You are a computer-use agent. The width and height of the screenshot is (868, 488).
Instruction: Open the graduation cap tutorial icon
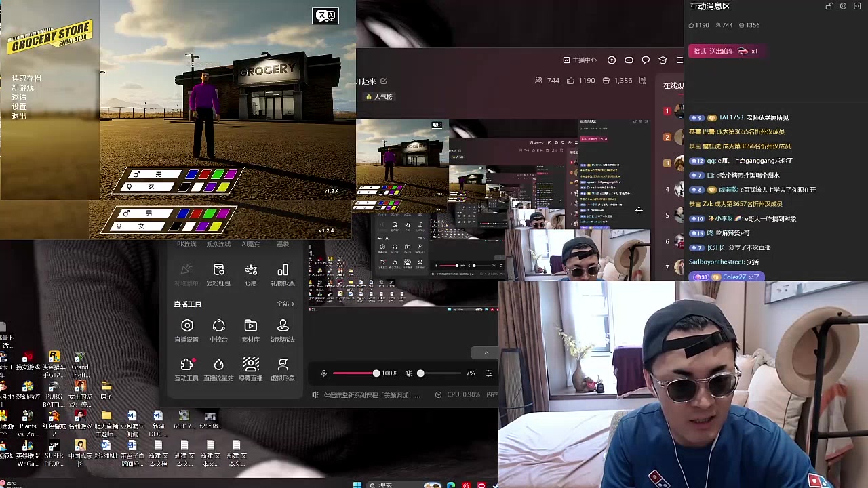(x=663, y=60)
